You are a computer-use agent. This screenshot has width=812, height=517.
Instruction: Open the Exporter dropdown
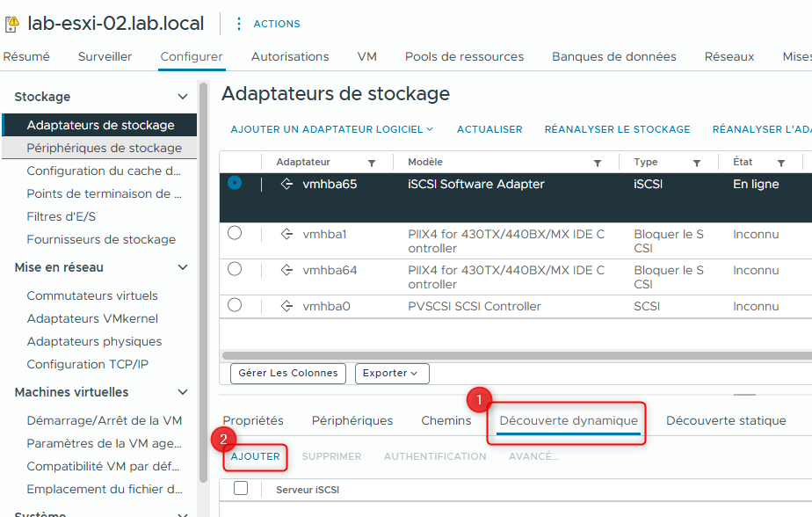[x=392, y=373]
